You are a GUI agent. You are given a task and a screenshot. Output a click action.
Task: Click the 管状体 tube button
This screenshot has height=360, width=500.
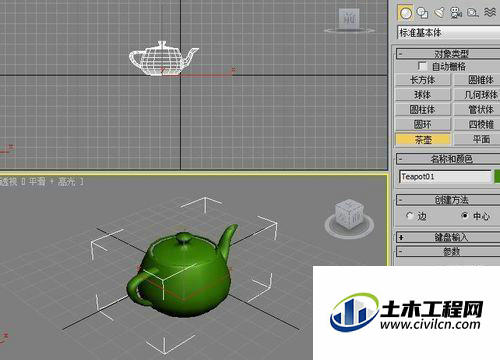tap(477, 110)
